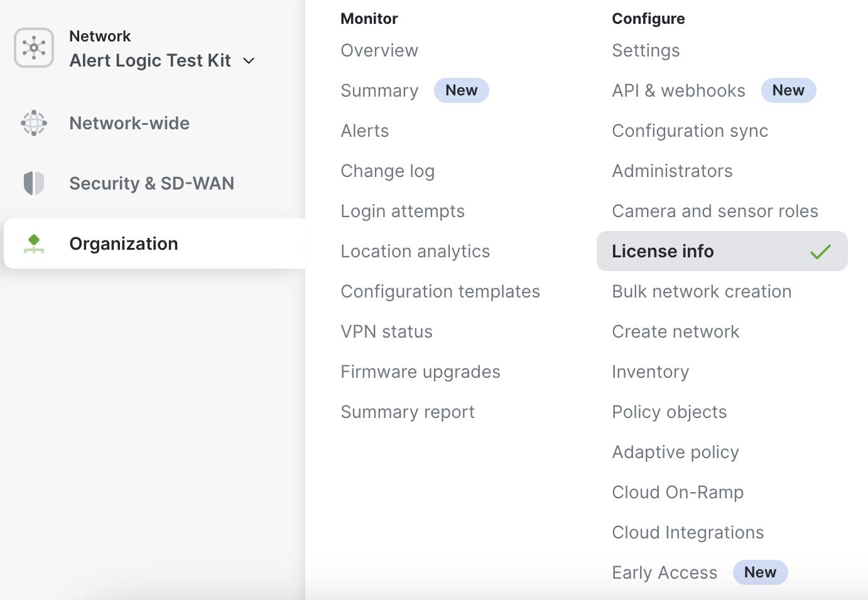Select Security & SD-WAN in the sidebar

coord(151,183)
